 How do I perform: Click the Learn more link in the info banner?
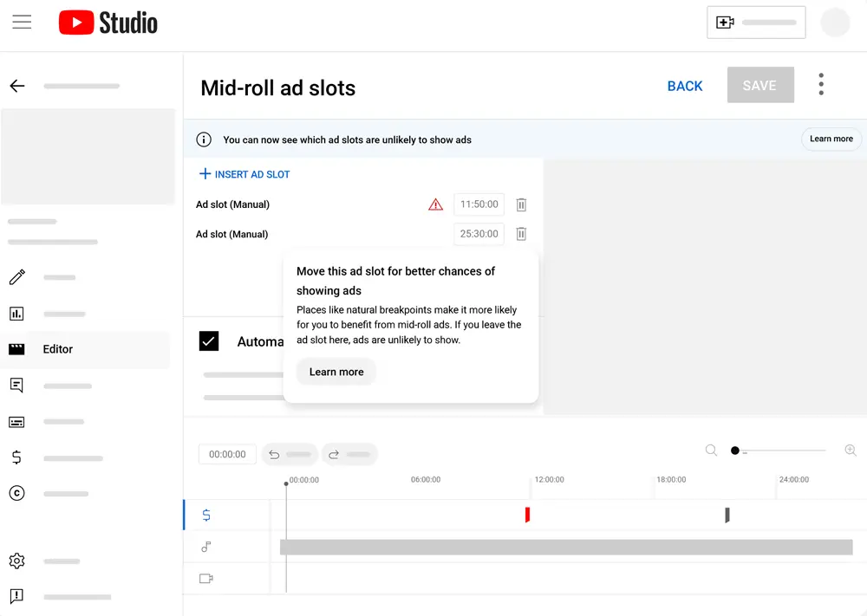831,139
